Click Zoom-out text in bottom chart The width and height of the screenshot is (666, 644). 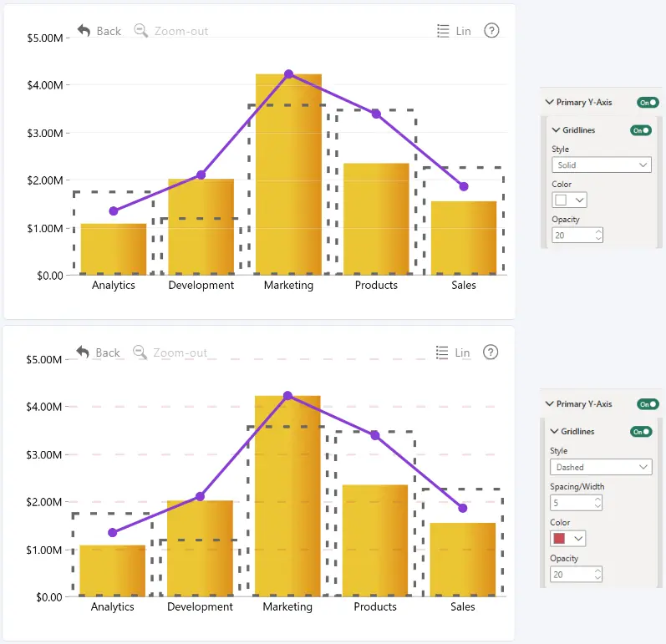(180, 352)
